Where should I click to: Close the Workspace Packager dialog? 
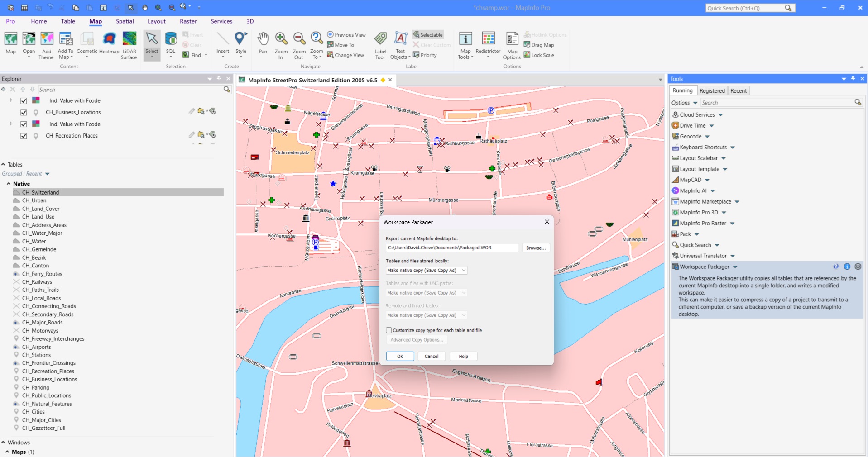tap(547, 222)
